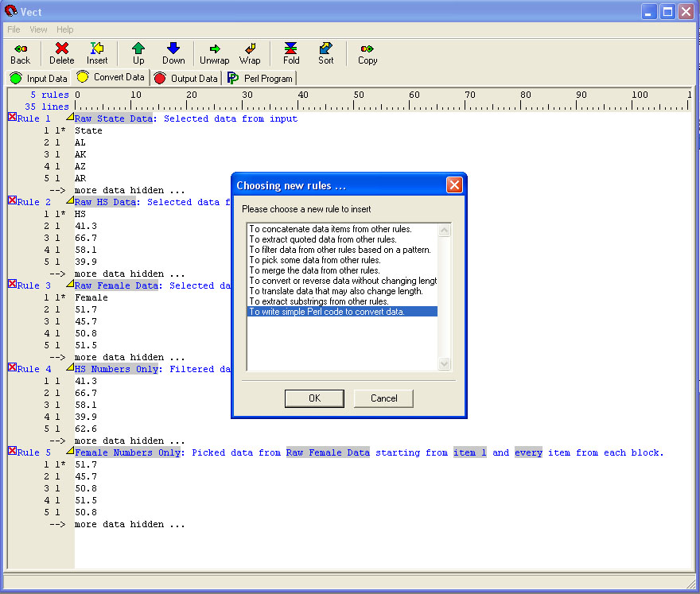Click 'more data hidden ...' under Rule 1
Image resolution: width=700 pixels, height=594 pixels.
coord(130,190)
